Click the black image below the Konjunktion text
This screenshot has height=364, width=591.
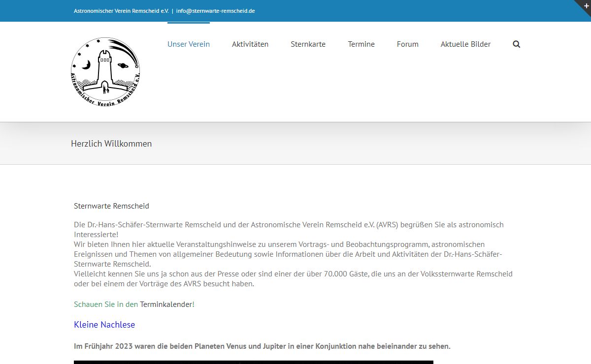[x=254, y=362]
